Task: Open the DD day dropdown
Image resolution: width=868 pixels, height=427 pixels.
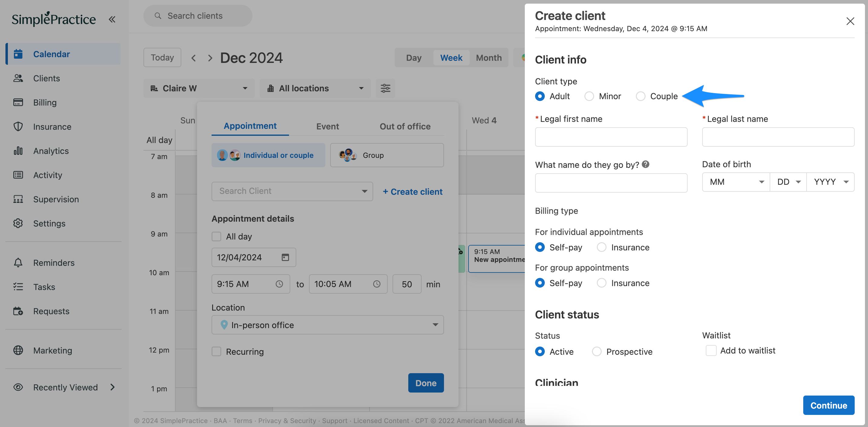Action: (788, 182)
